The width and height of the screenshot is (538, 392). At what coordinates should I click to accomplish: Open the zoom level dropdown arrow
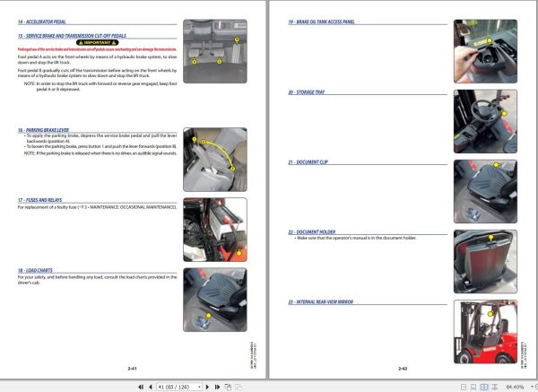[532, 387]
